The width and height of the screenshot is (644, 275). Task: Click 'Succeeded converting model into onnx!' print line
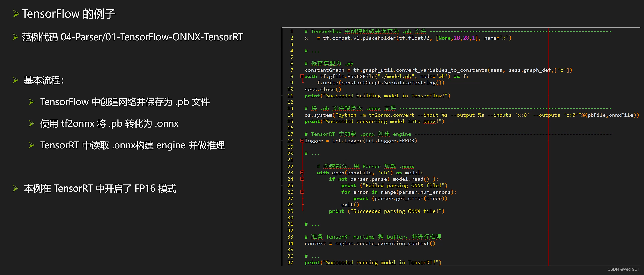tap(375, 121)
